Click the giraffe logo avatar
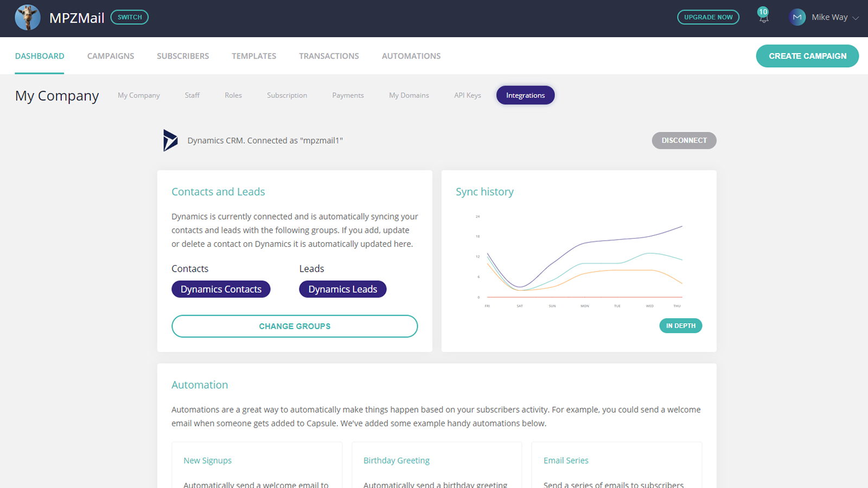This screenshot has width=868, height=488. pyautogui.click(x=28, y=17)
